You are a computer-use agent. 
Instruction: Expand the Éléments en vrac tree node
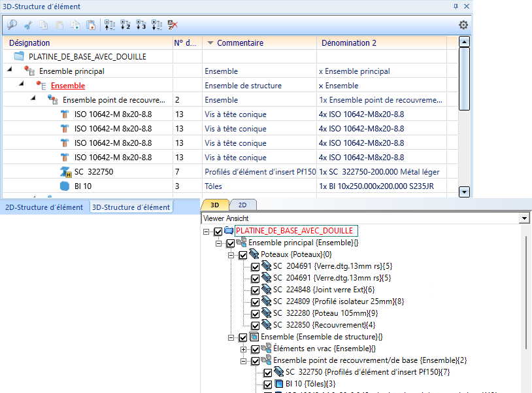(244, 349)
